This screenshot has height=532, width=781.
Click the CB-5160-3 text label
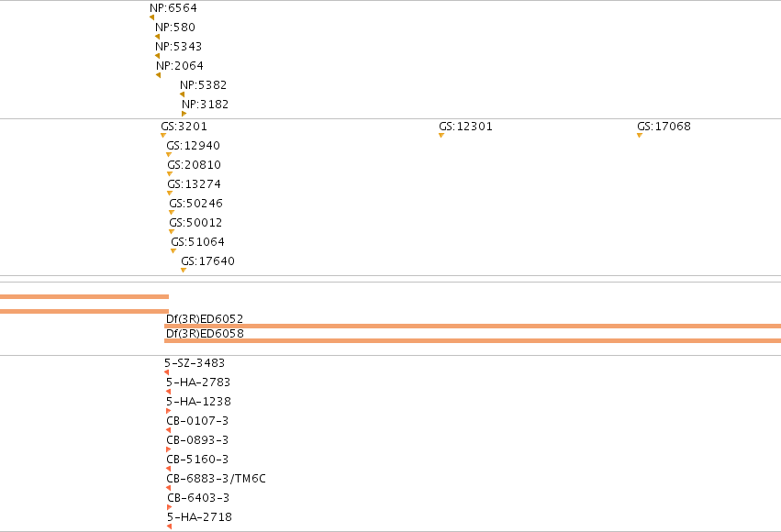197,460
